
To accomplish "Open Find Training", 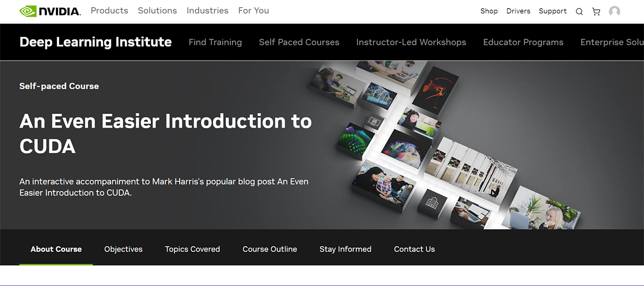I will (215, 42).
